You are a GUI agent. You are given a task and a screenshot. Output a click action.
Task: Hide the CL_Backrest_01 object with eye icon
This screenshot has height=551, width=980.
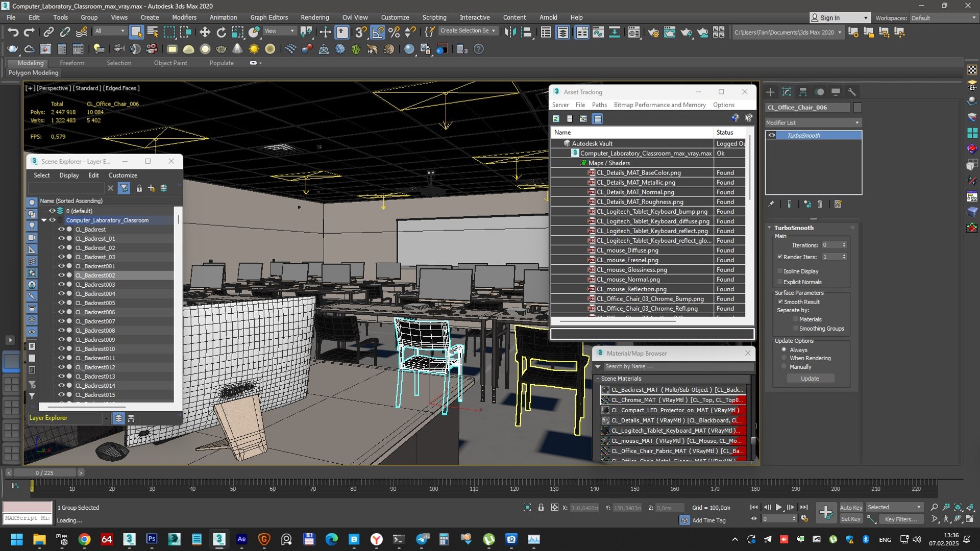pyautogui.click(x=61, y=238)
